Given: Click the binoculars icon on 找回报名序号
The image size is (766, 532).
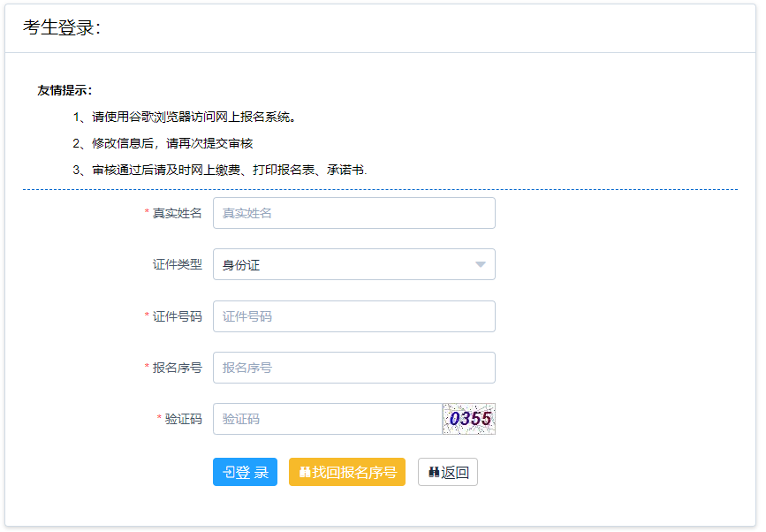Looking at the screenshot, I should [x=305, y=472].
